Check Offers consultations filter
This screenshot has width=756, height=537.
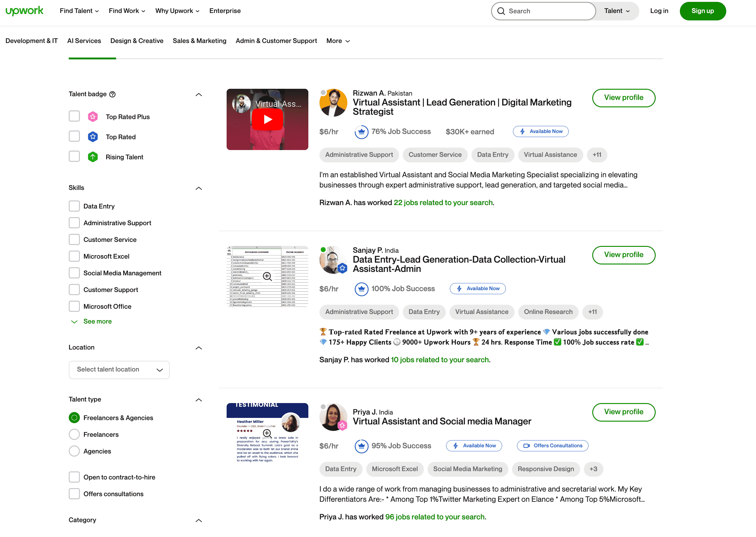(x=74, y=494)
